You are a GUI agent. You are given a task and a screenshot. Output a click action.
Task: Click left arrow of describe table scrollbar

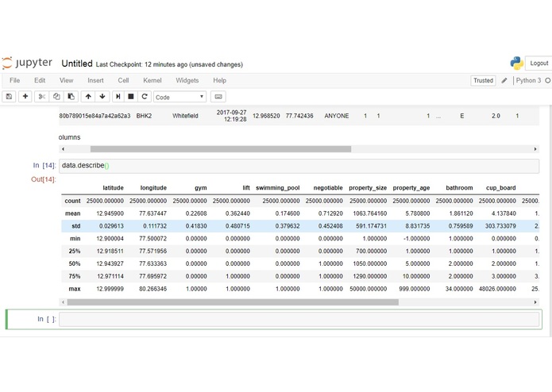pyautogui.click(x=63, y=302)
